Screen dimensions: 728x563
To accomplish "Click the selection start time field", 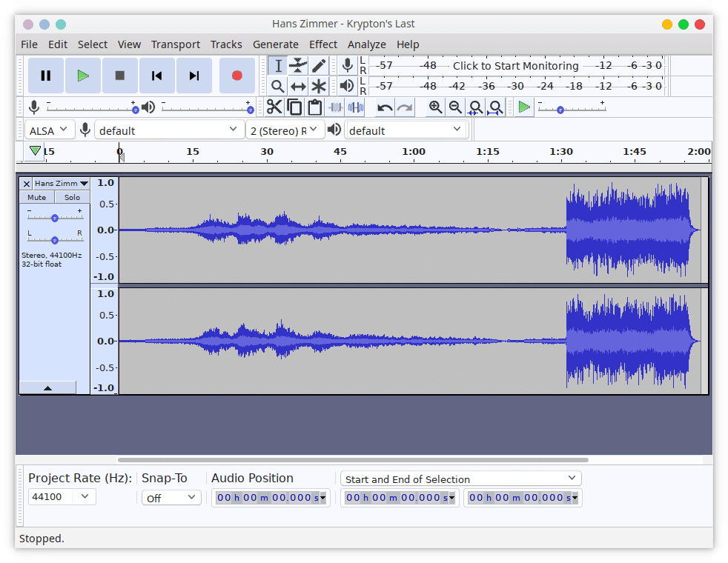I will point(400,498).
